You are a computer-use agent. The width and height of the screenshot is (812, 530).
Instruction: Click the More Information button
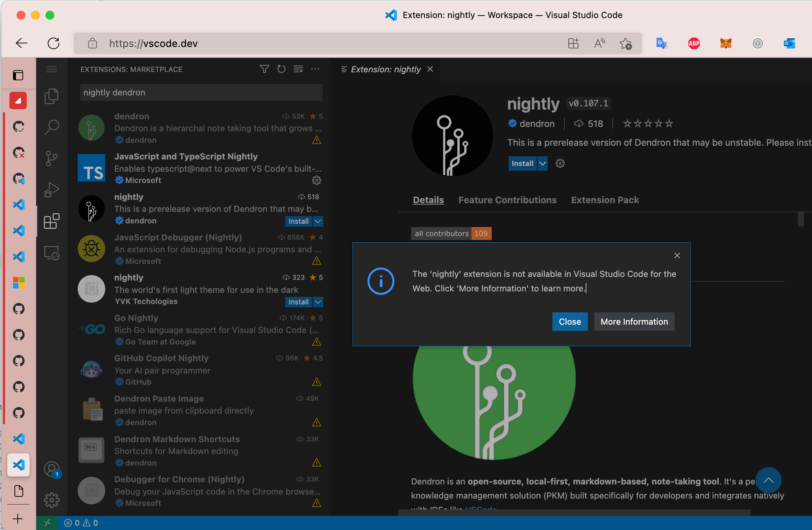click(634, 322)
